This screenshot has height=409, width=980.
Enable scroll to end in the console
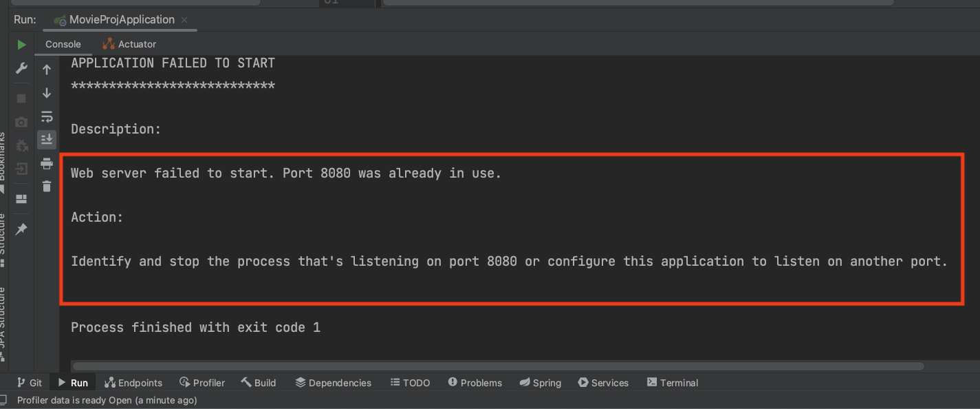(x=47, y=139)
